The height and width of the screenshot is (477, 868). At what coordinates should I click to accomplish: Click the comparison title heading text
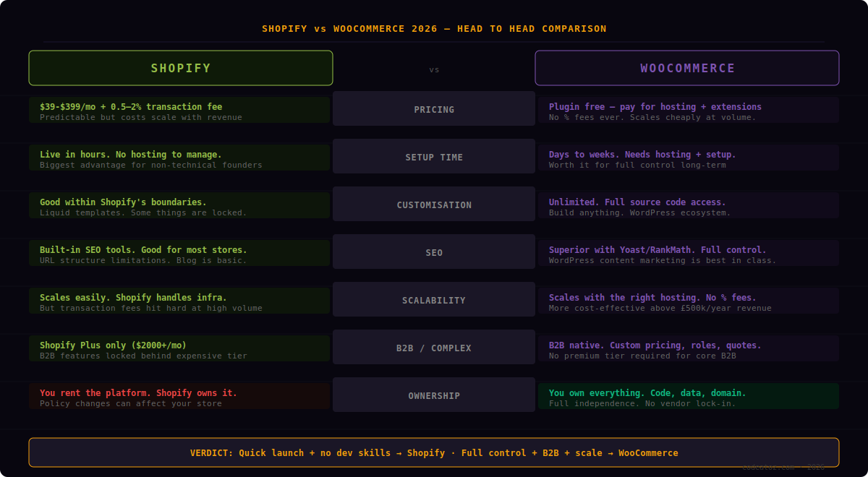point(434,29)
